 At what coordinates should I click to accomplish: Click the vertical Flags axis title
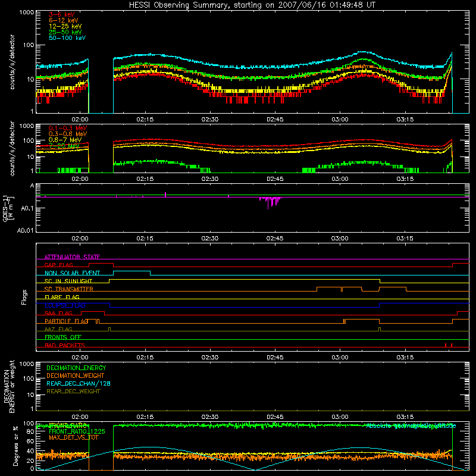point(24,297)
